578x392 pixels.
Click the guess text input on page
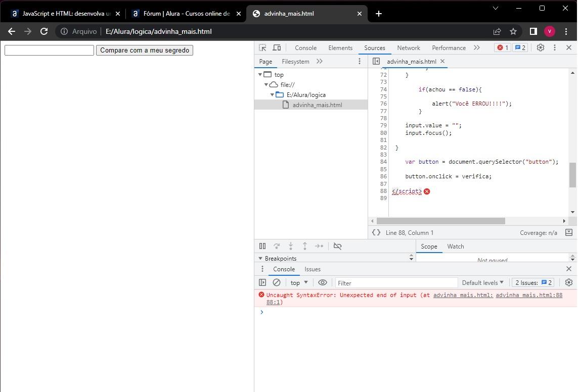point(49,50)
